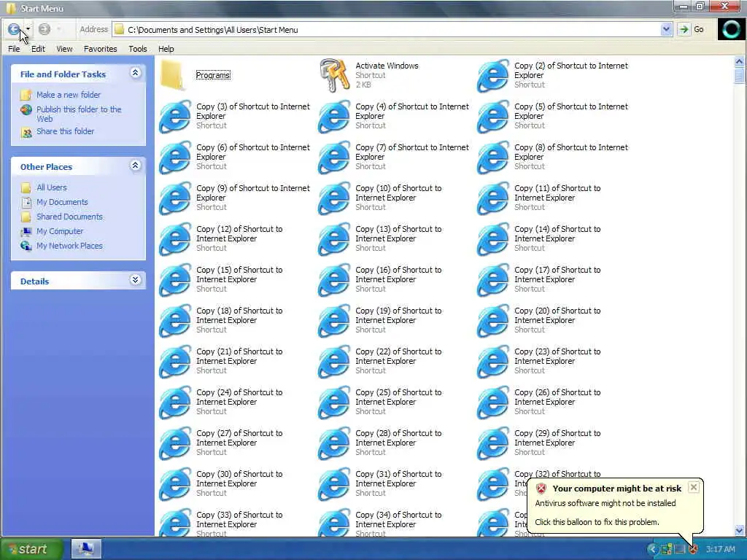
Task: Click the Copy (15) of Shortcut filename text
Action: click(239, 275)
